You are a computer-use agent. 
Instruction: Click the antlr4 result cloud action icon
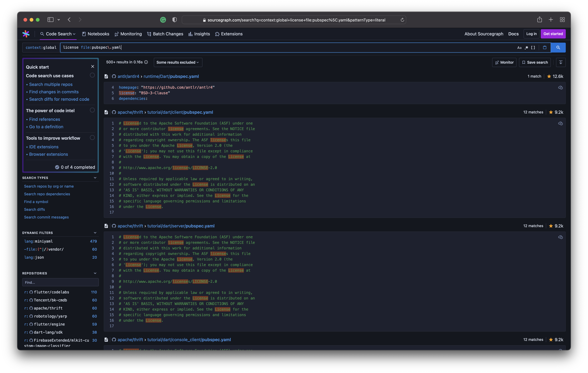coord(560,87)
